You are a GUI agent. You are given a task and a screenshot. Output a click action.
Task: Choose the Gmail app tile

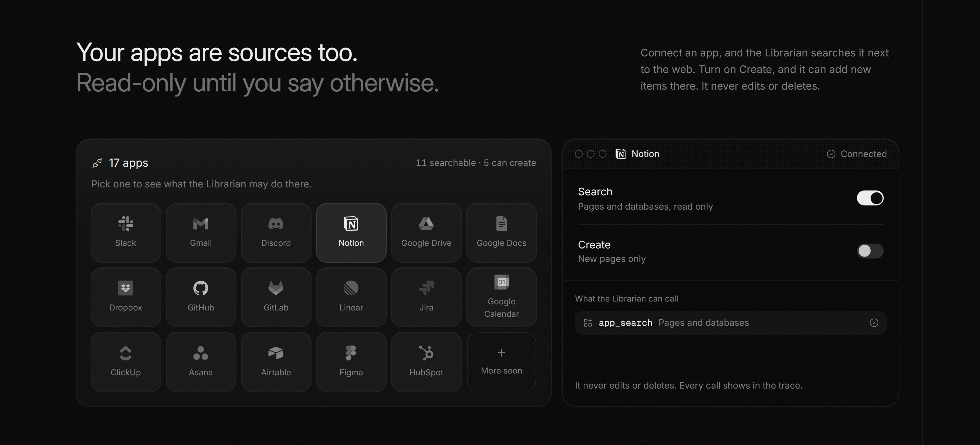[201, 233]
